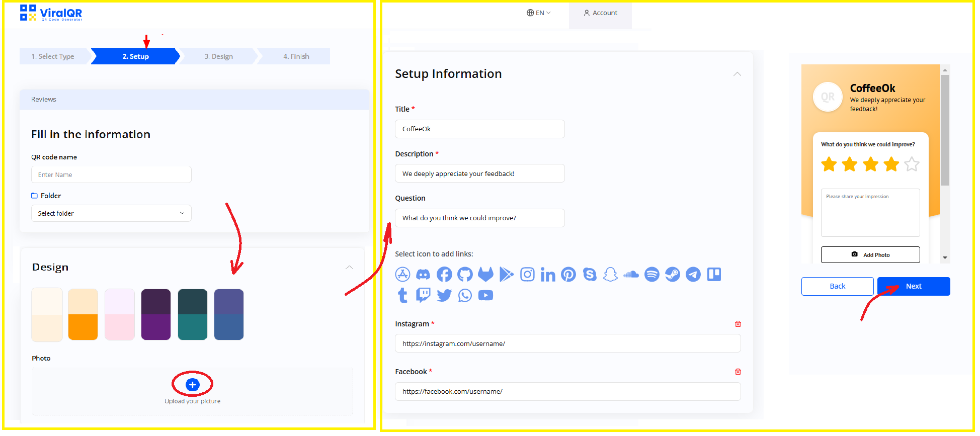This screenshot has height=436, width=980.
Task: Select the Instagram icon in link icons
Action: [527, 275]
